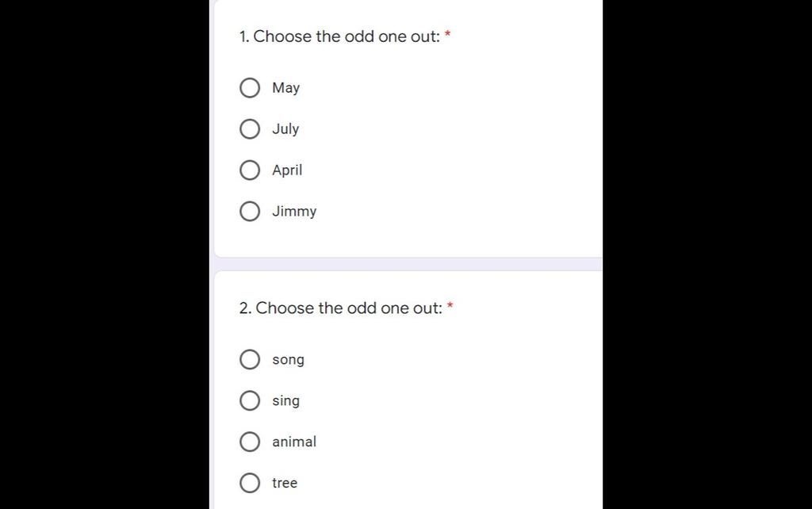Click the red asterisk on question 2

click(450, 305)
